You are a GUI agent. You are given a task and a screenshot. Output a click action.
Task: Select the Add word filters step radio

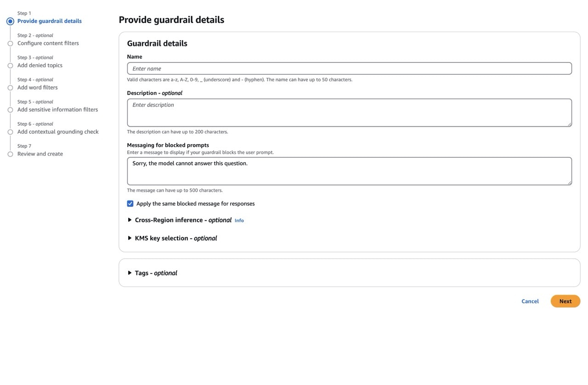10,87
